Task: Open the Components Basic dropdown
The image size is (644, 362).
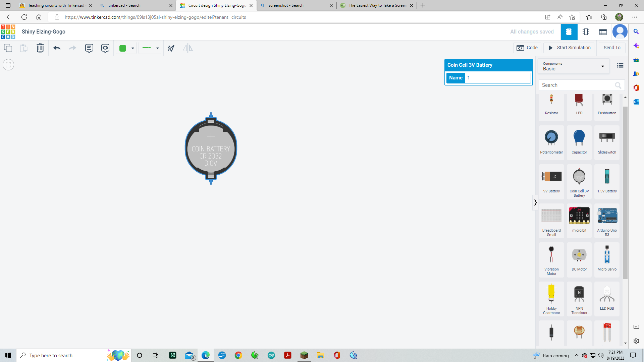Action: 573,66
